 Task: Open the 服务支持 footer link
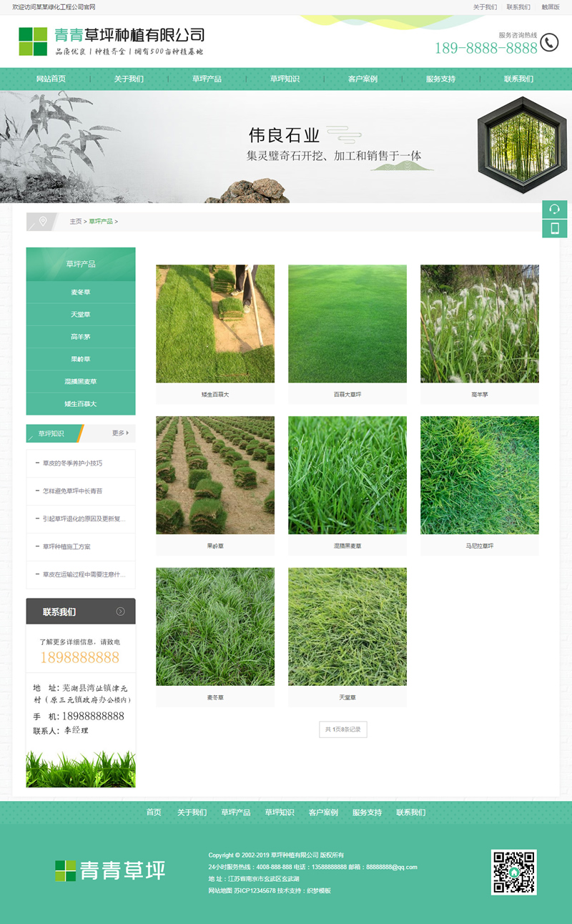[368, 812]
